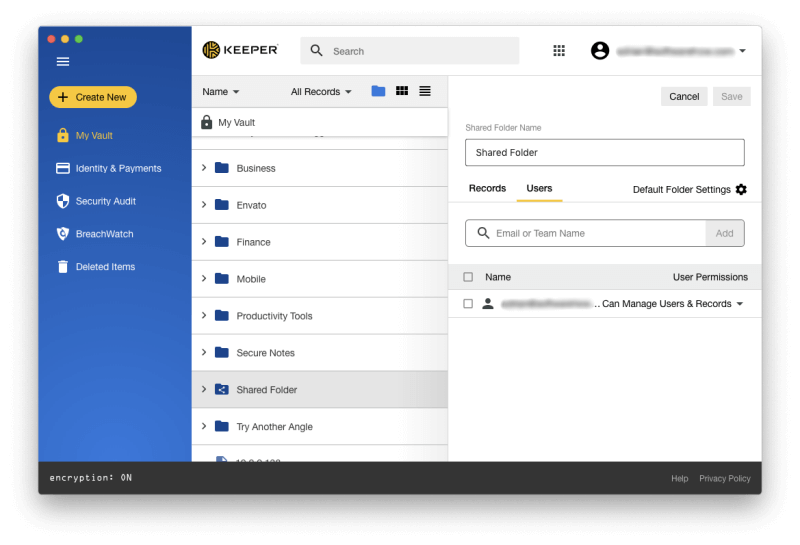Click the Mobile folder icon
Image resolution: width=800 pixels, height=545 pixels.
222,279
